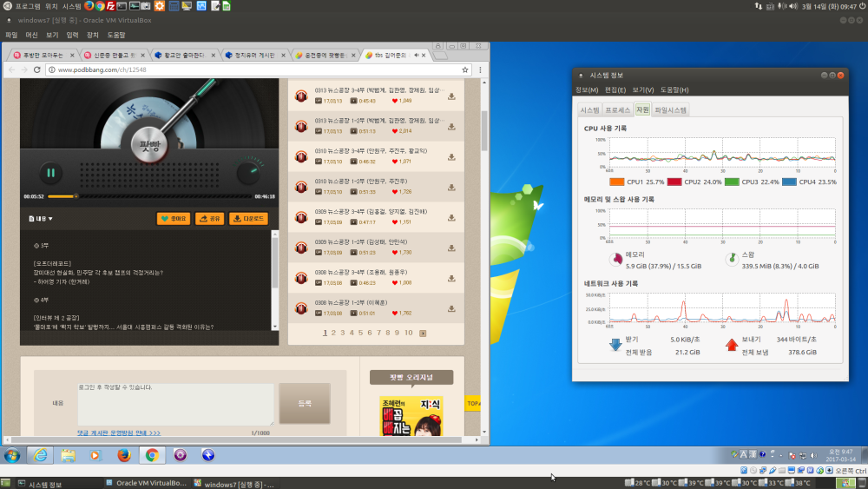Open the 파일시스템 tab
This screenshot has width=868, height=489.
pyautogui.click(x=671, y=110)
